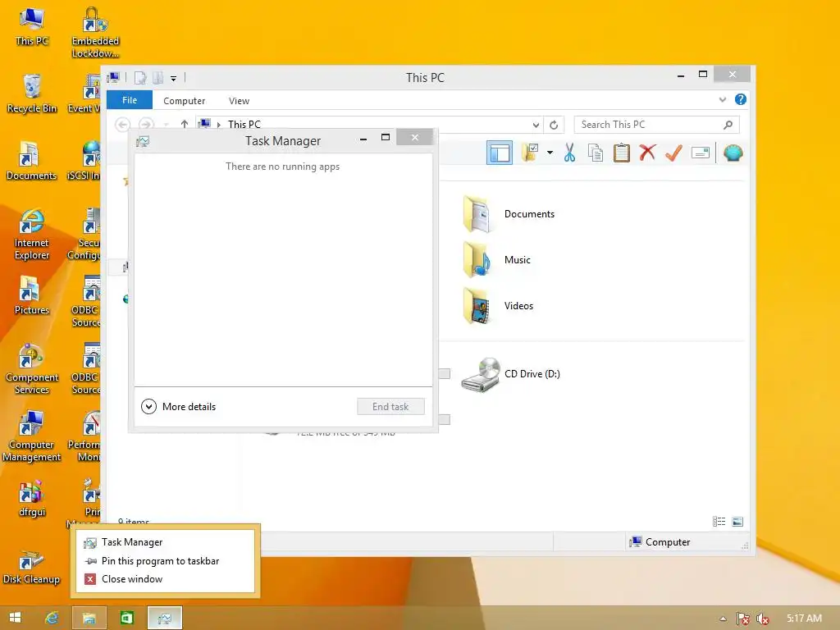Viewport: 840px width, 630px height.
Task: Select the This PC desktop icon
Action: pyautogui.click(x=32, y=26)
